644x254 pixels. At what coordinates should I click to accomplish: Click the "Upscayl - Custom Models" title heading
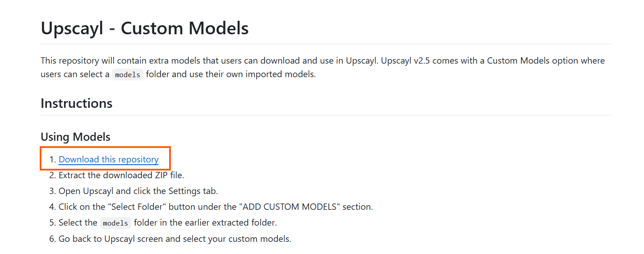[145, 28]
